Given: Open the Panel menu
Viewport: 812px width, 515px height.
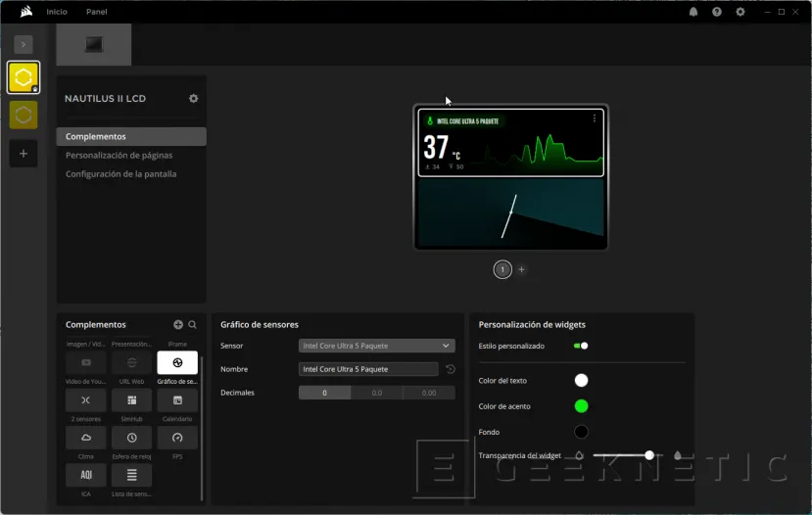Looking at the screenshot, I should coord(96,12).
